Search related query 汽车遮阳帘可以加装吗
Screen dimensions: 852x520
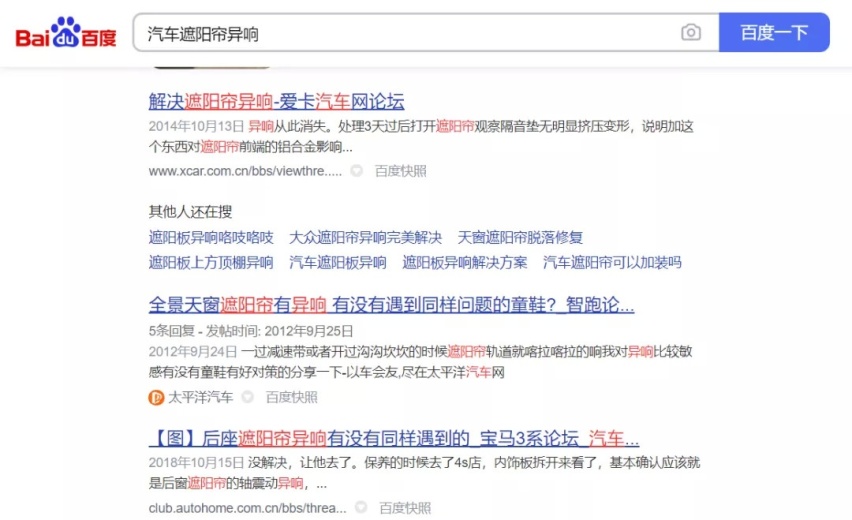click(x=612, y=263)
